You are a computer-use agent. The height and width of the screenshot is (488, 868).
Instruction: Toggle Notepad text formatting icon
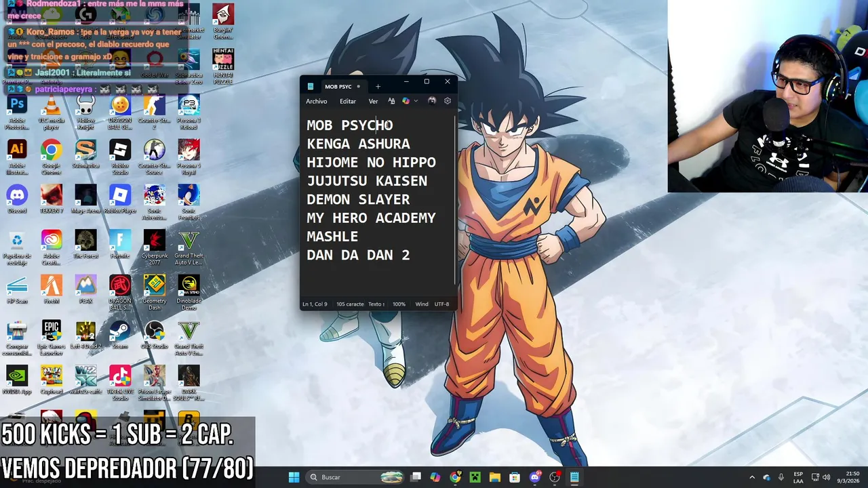point(391,101)
